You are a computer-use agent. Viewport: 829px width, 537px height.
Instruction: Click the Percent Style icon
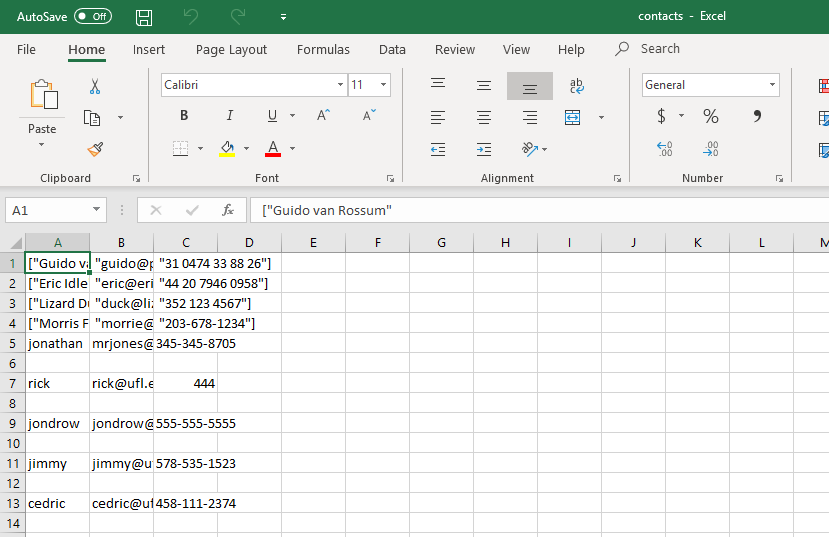[711, 116]
